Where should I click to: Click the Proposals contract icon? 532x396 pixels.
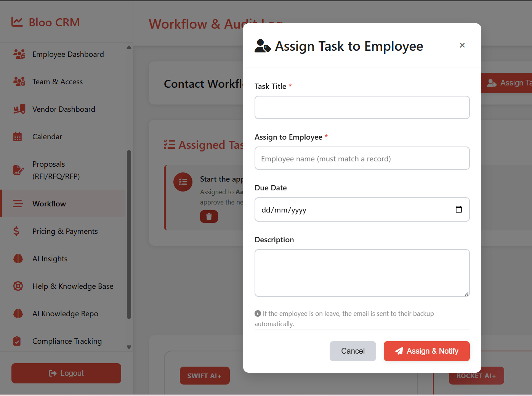click(18, 170)
